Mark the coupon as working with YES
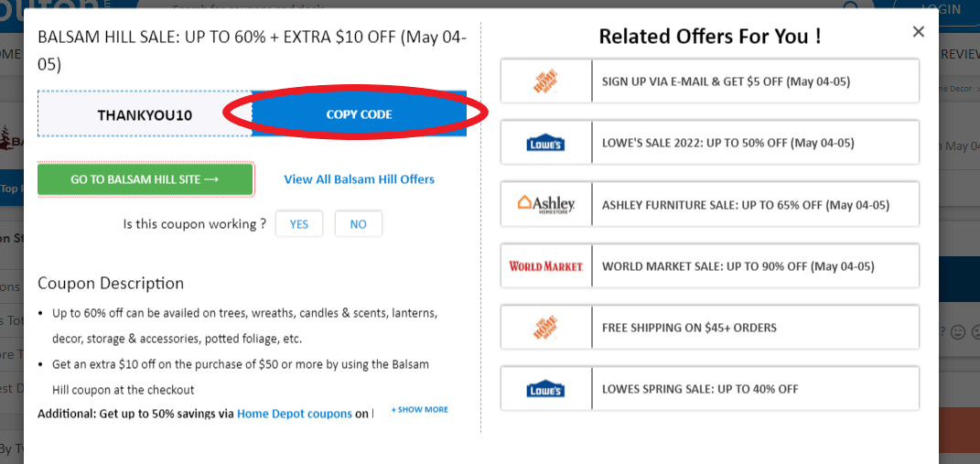Viewport: 980px width, 464px height. (299, 224)
